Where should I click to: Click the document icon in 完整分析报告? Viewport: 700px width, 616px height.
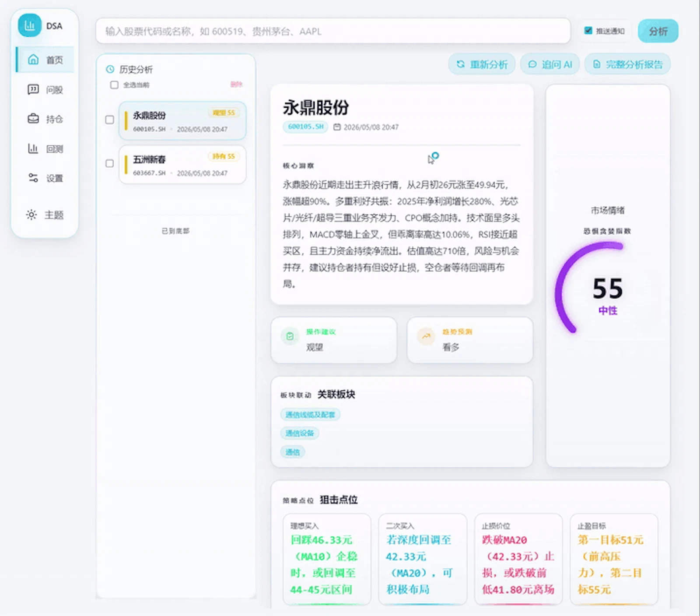[x=596, y=64]
